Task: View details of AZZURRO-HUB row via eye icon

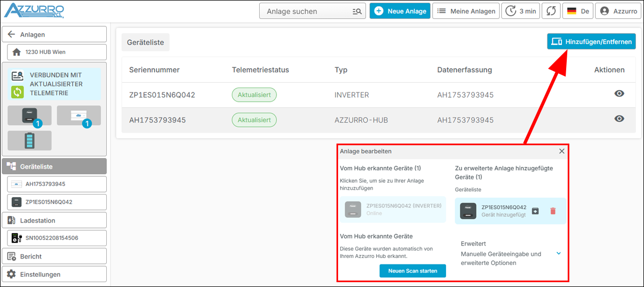Action: tap(619, 119)
